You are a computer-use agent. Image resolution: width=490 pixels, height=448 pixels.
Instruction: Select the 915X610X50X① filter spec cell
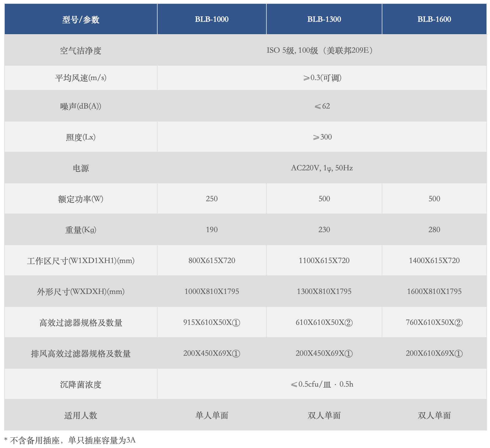tap(212, 322)
